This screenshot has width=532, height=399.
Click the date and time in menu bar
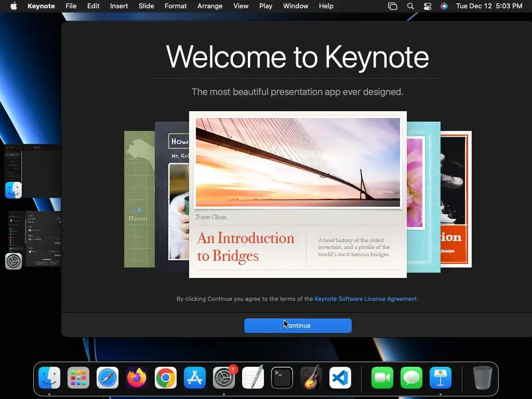pyautogui.click(x=489, y=6)
